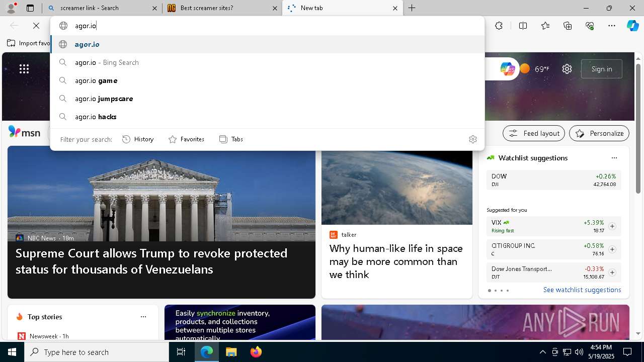Add Dow Jones Transport to watchlist
This screenshot has width=644, height=362.
click(x=612, y=273)
